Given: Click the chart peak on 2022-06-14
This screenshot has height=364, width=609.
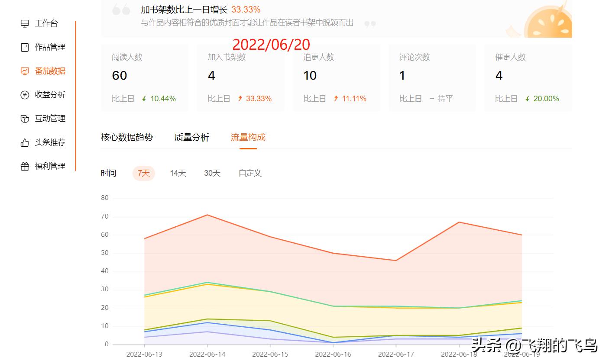Looking at the screenshot, I should pyautogui.click(x=208, y=215).
